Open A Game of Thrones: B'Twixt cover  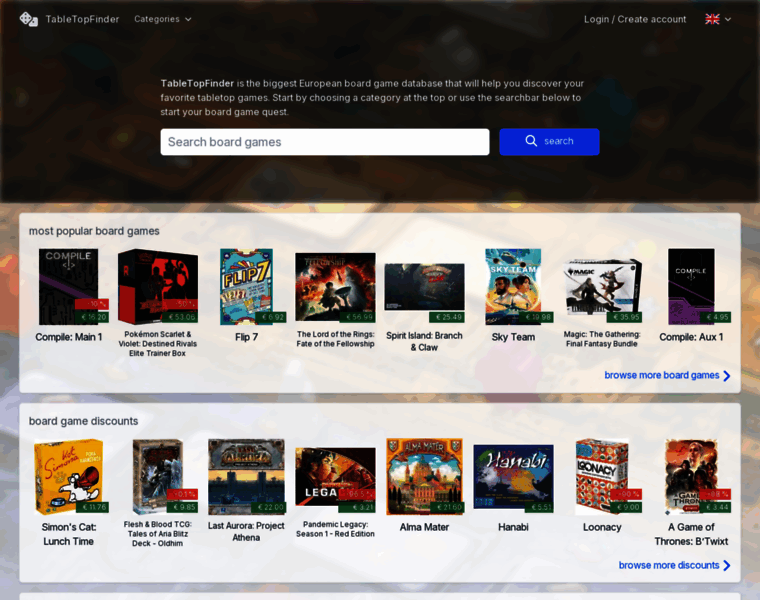pos(691,476)
